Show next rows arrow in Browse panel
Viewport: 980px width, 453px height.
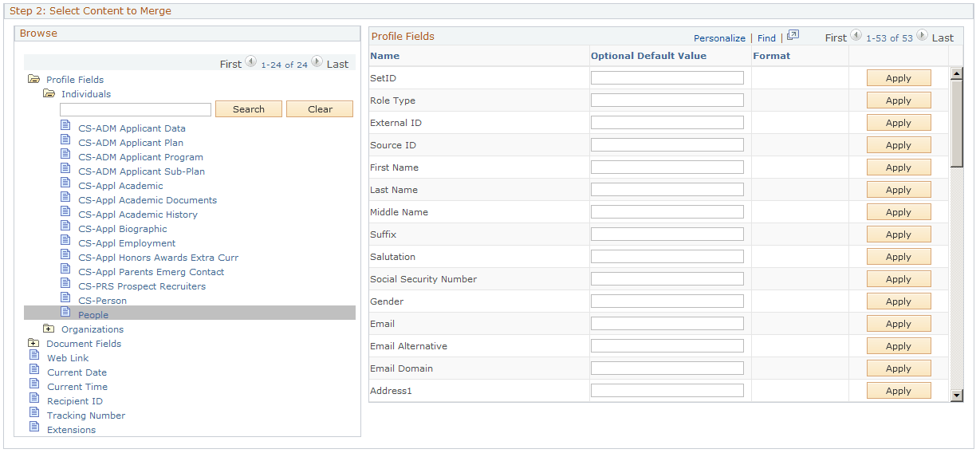317,61
